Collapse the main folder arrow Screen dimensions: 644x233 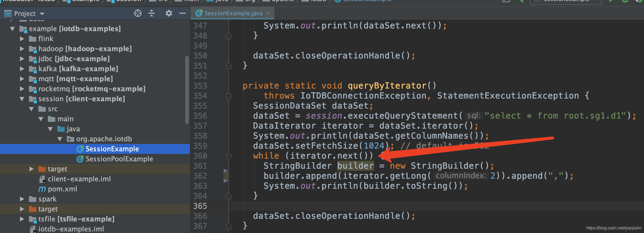point(41,119)
